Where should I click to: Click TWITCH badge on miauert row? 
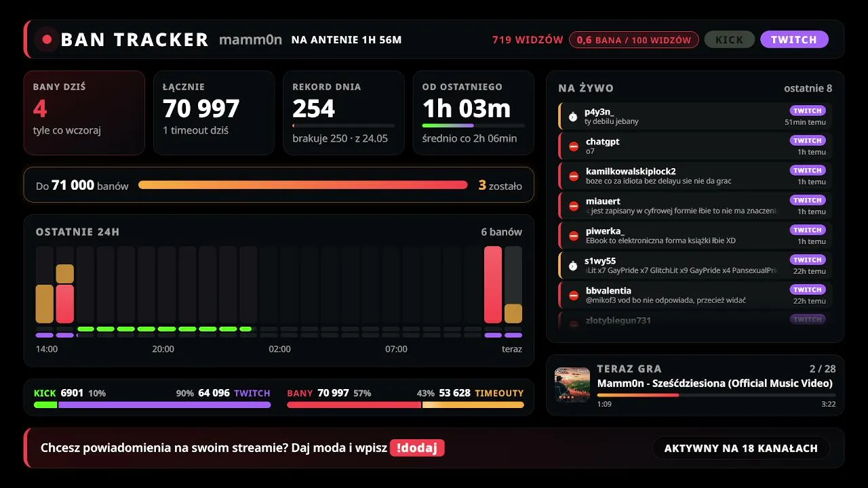(808, 200)
